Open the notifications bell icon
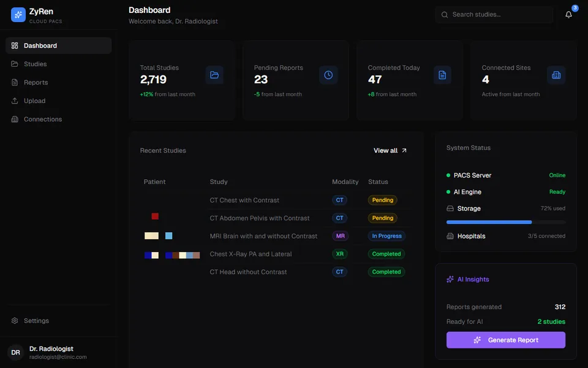 pyautogui.click(x=568, y=15)
